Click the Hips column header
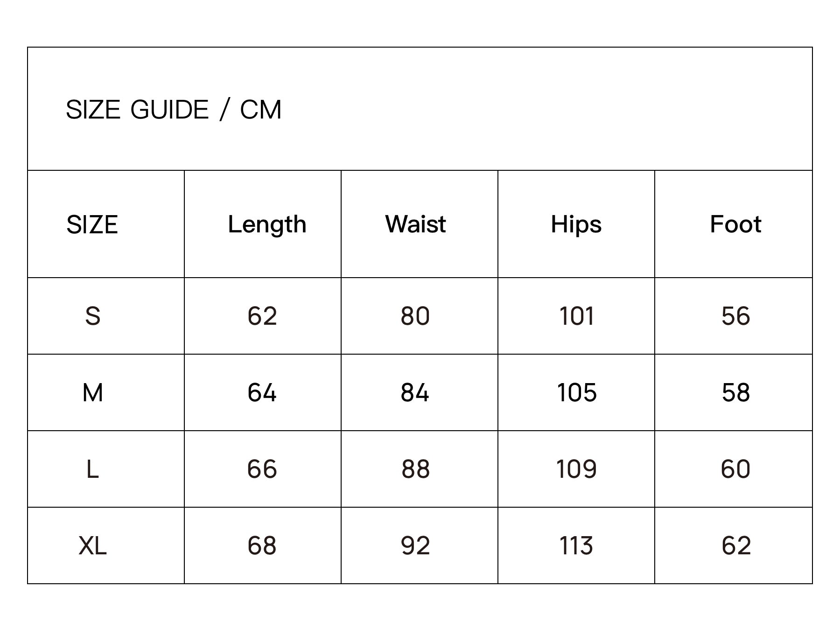 click(x=576, y=224)
